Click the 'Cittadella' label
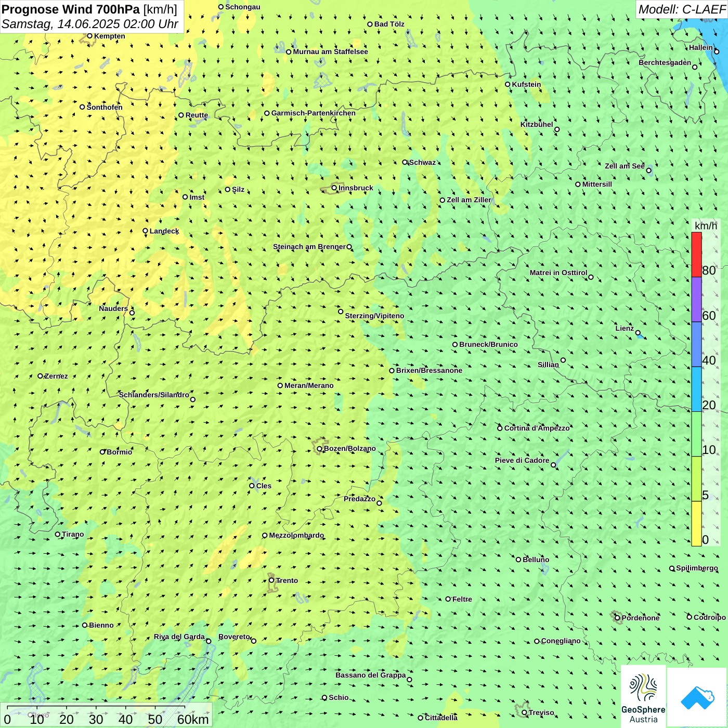The image size is (728, 728). [441, 718]
